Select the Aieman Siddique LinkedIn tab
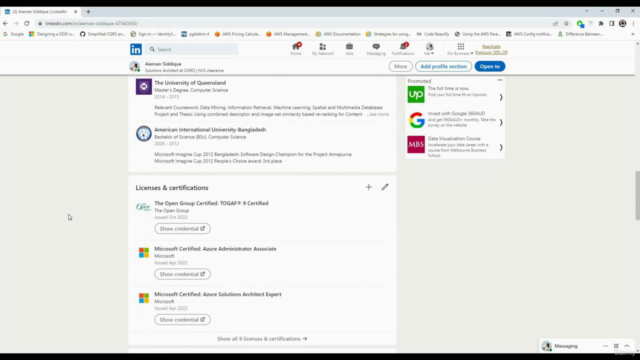This screenshot has width=640, height=360. (x=41, y=12)
